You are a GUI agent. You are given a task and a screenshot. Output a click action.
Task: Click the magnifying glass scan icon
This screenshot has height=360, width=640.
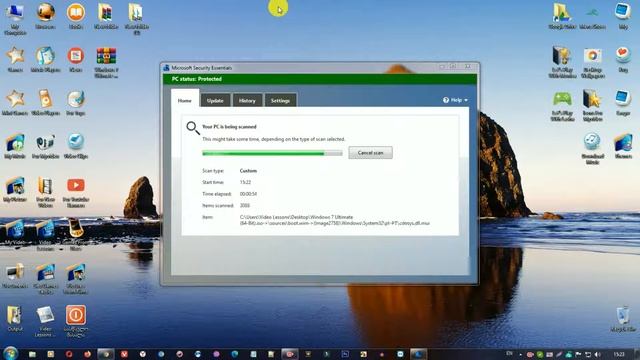[x=193, y=128]
